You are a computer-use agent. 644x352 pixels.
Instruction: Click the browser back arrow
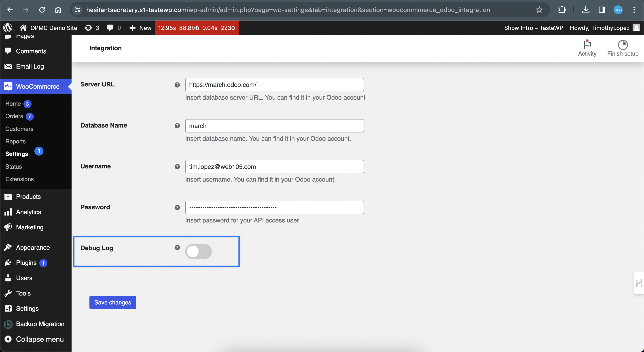10,10
